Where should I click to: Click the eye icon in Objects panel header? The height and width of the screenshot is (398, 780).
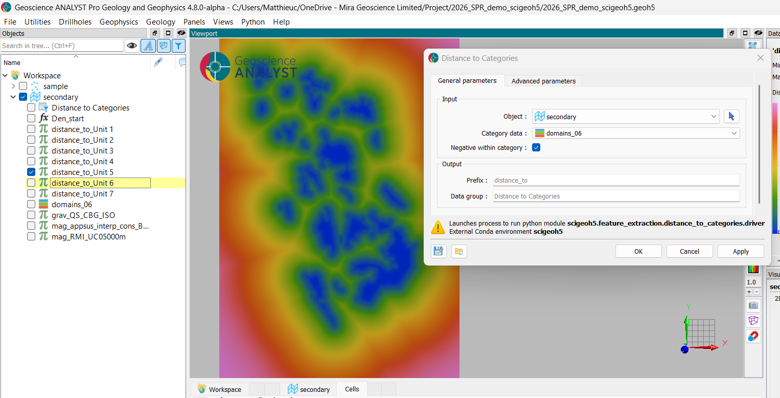pos(181,33)
